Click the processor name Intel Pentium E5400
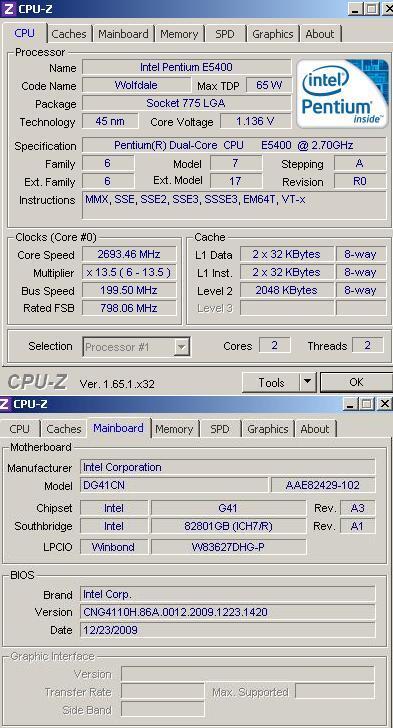This screenshot has height=728, width=393. pyautogui.click(x=187, y=67)
